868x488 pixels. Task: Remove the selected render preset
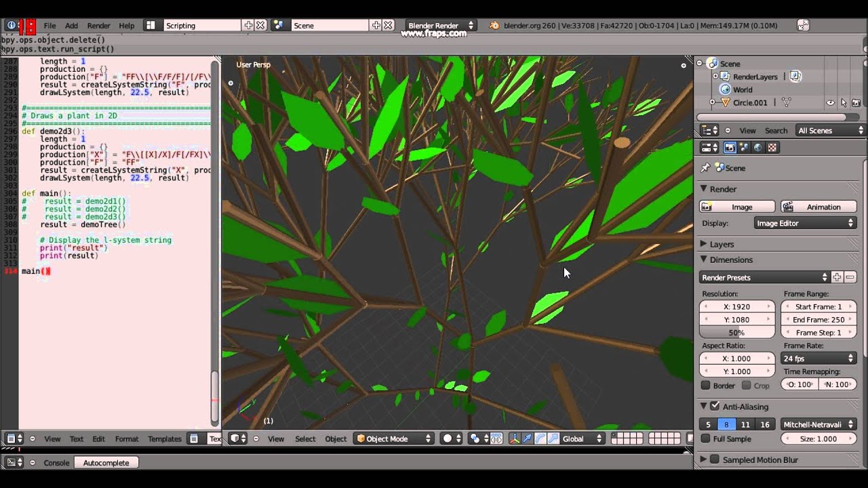pos(850,277)
